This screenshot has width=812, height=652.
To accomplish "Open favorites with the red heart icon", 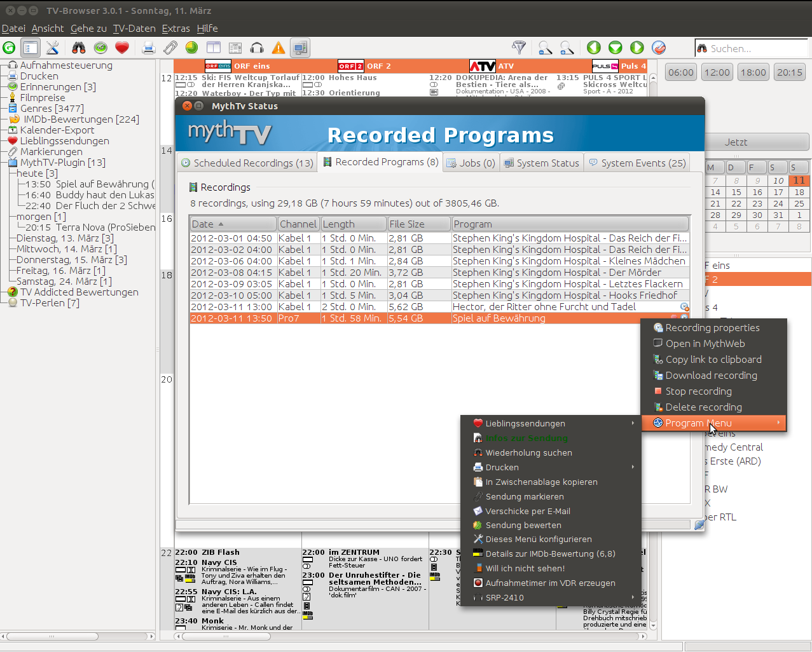I will [x=122, y=48].
